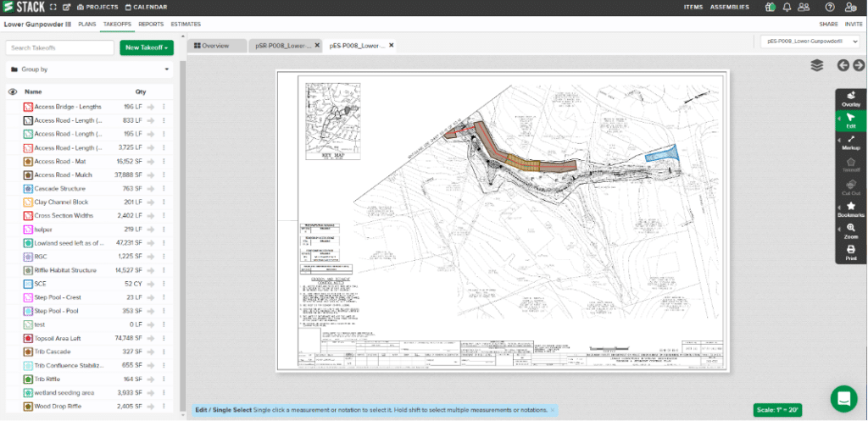The height and width of the screenshot is (421, 868).
Task: Toggle the Cascade Structure takeoff color icon
Action: pos(28,189)
